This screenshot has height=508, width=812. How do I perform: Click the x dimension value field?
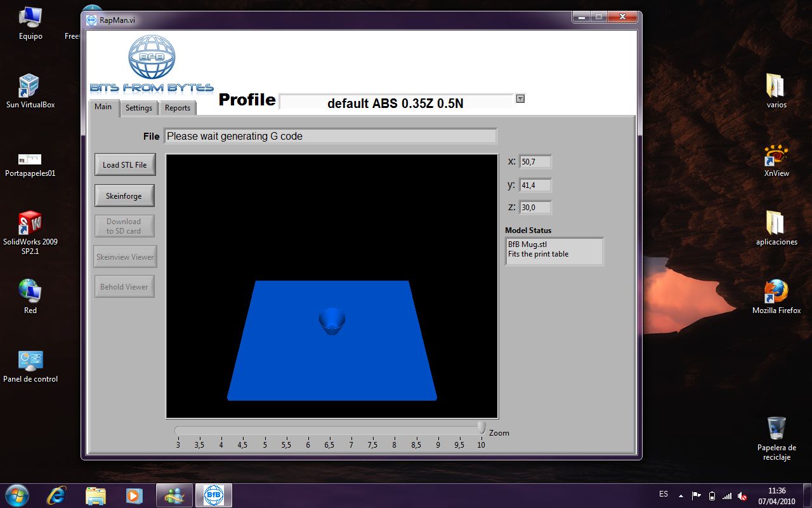[535, 162]
